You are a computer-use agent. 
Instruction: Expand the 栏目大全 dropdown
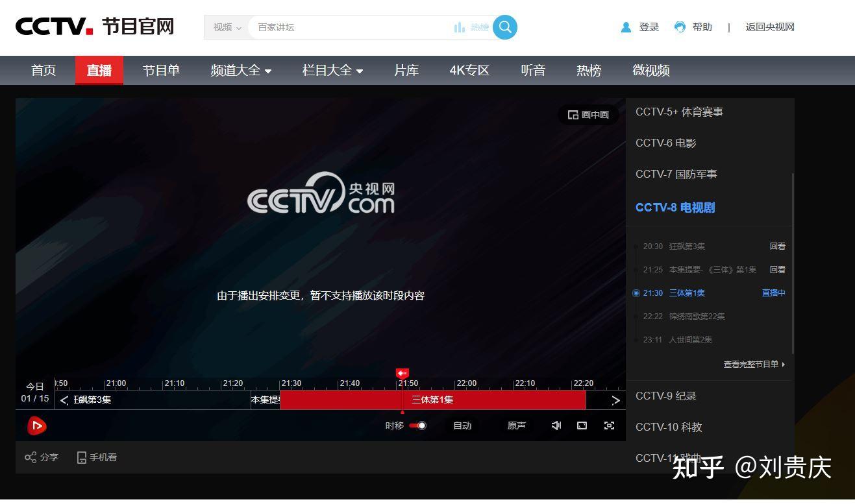[x=332, y=71]
